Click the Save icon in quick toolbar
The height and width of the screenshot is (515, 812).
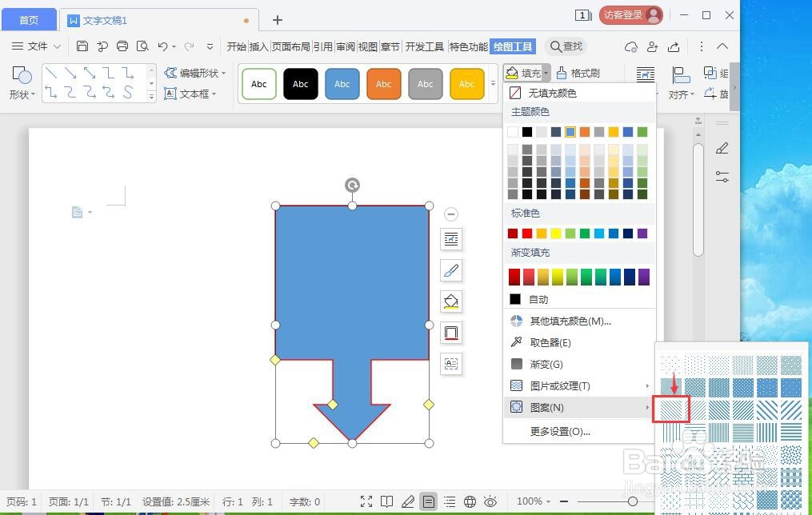(x=82, y=46)
